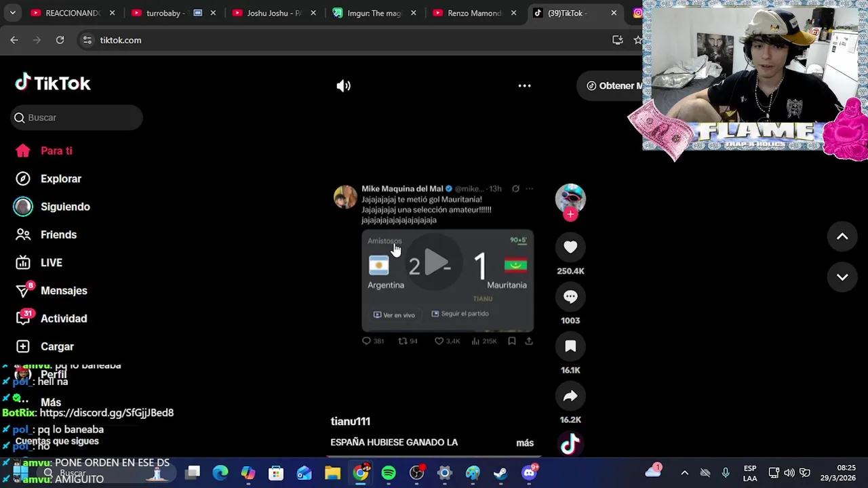This screenshot has width=868, height=488.
Task: Click the Obtener button at top right
Action: tap(614, 85)
